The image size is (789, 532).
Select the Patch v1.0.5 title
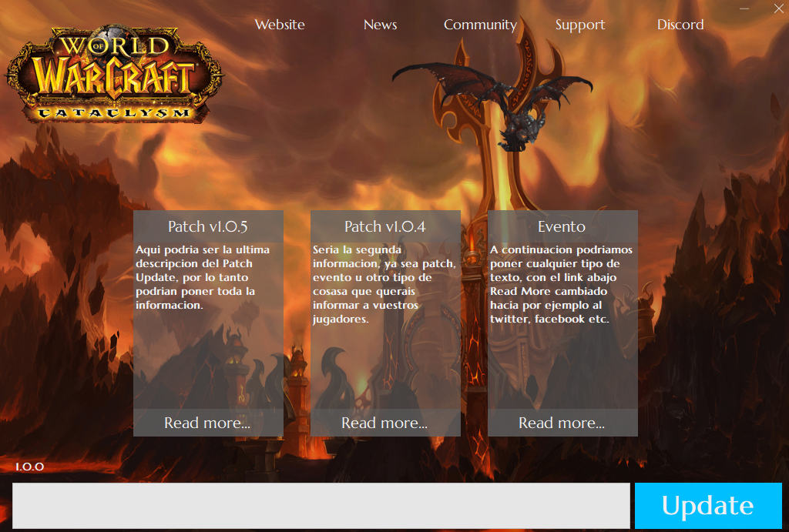pyautogui.click(x=208, y=227)
